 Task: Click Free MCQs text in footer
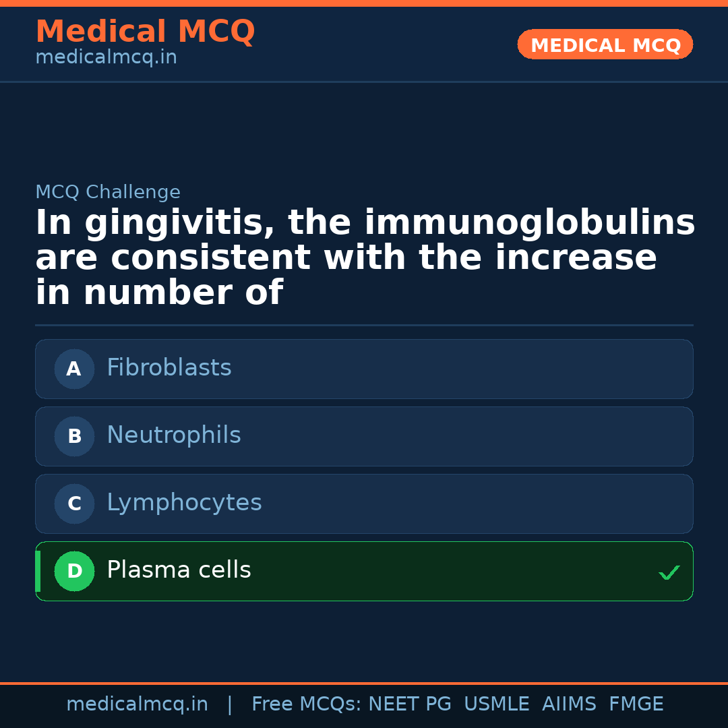tap(307, 704)
